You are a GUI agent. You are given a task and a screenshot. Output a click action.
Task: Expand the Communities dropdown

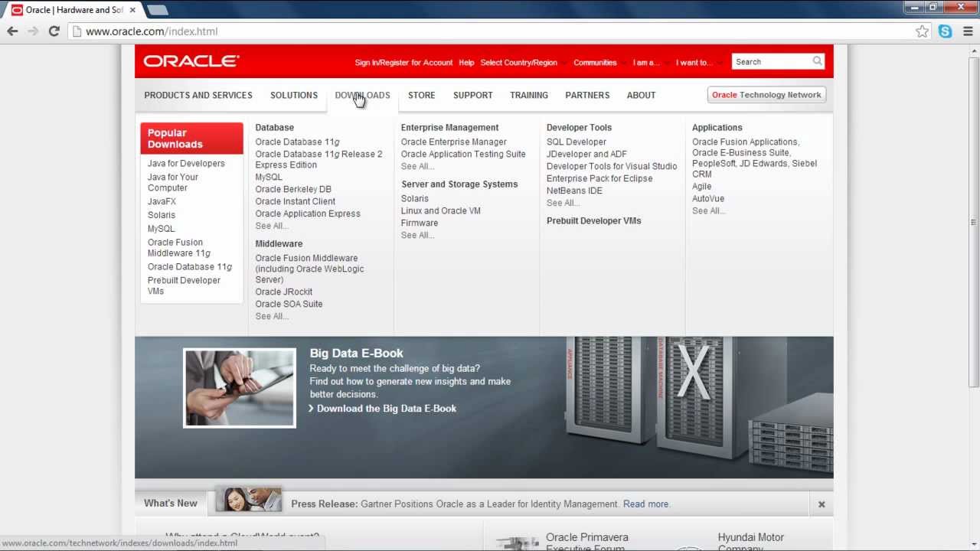click(599, 63)
